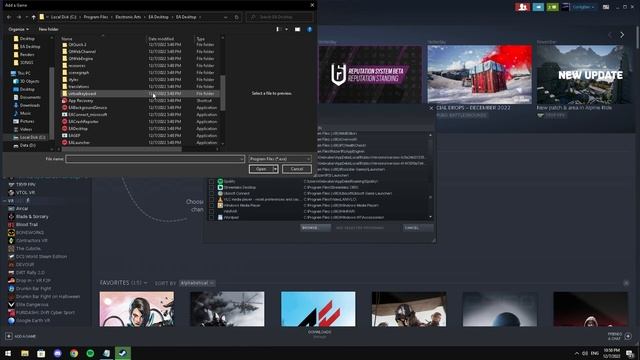Image resolution: width=640 pixels, height=360 pixels.
Task: Check VLC media player checkbox
Action: [x=211, y=200]
